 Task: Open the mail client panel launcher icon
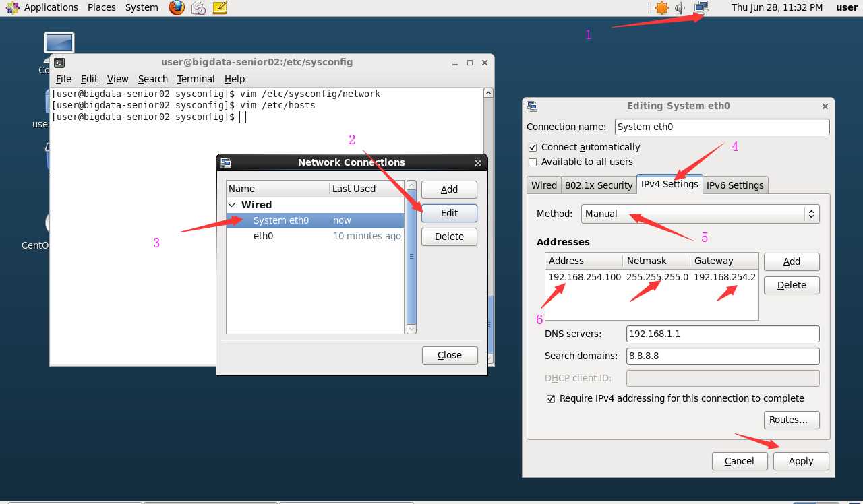tap(198, 7)
